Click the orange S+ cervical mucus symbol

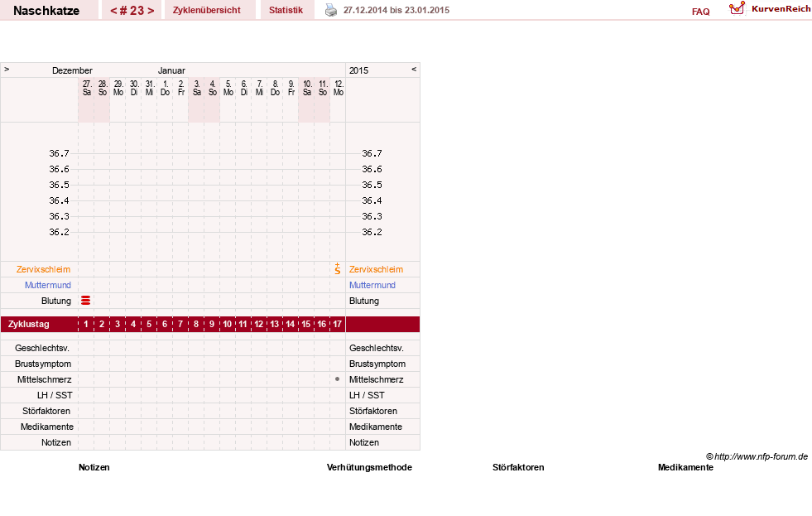(338, 269)
